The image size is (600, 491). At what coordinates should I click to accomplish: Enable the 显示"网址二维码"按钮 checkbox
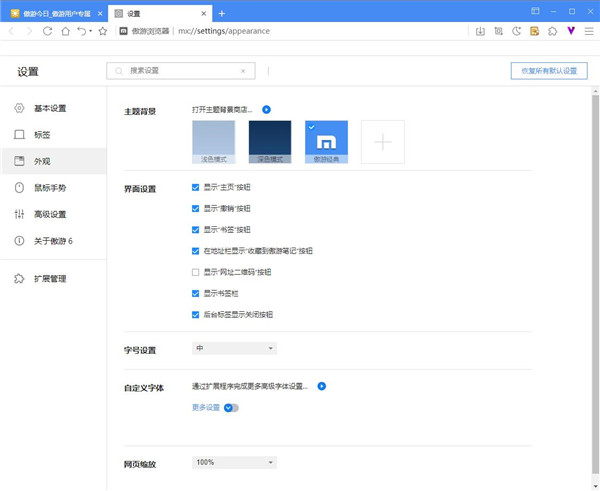pyautogui.click(x=195, y=272)
